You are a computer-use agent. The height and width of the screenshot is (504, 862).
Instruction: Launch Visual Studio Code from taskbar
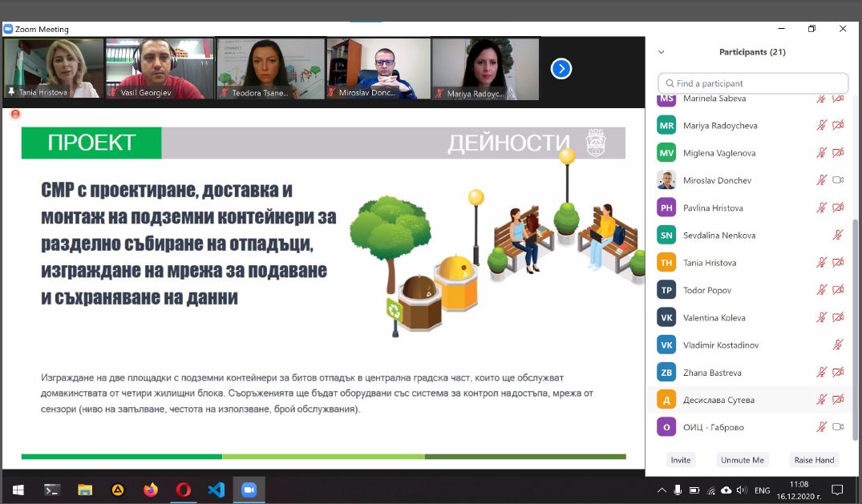coord(216,490)
